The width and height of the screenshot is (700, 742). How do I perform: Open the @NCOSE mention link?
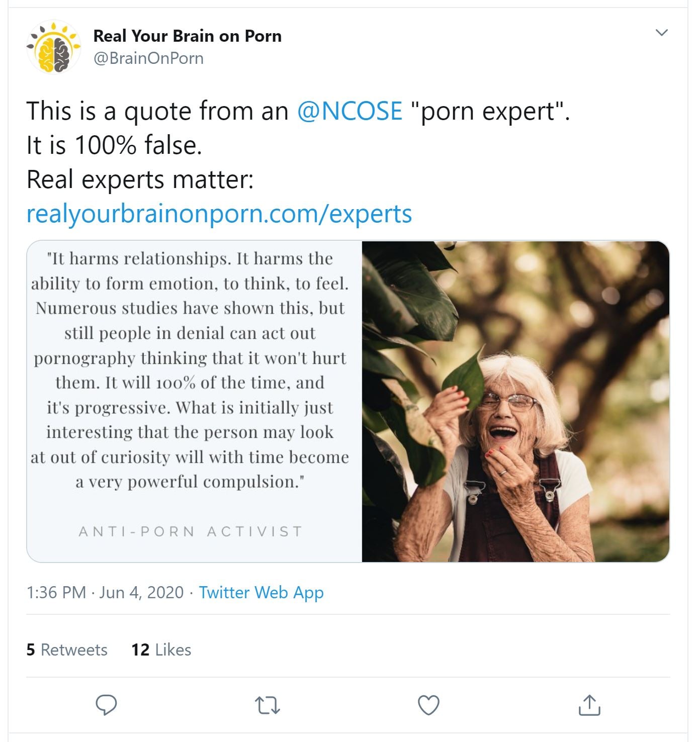(349, 111)
